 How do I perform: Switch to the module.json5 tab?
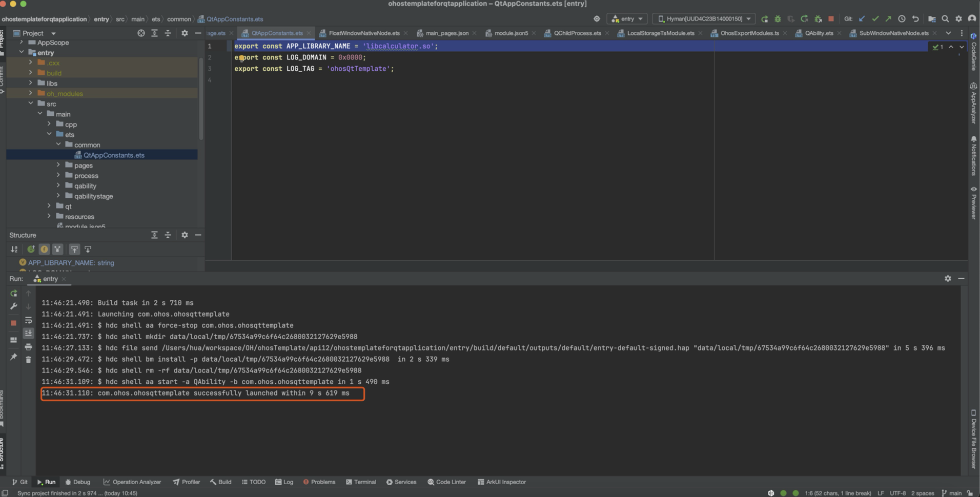click(511, 33)
